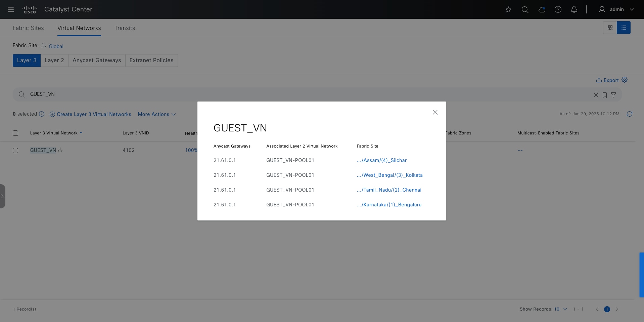Save search with bookmark icon
This screenshot has height=322, width=644.
pyautogui.click(x=605, y=95)
